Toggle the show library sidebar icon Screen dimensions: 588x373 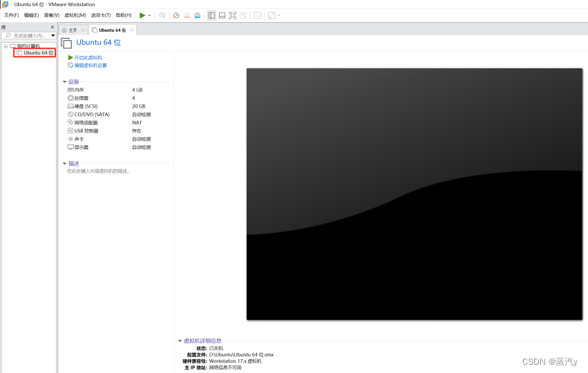(211, 15)
